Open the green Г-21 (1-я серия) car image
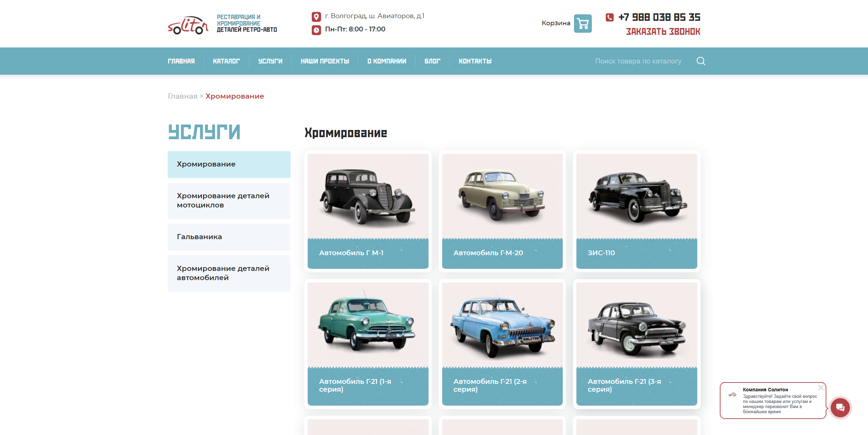This screenshot has height=435, width=868. [x=368, y=325]
